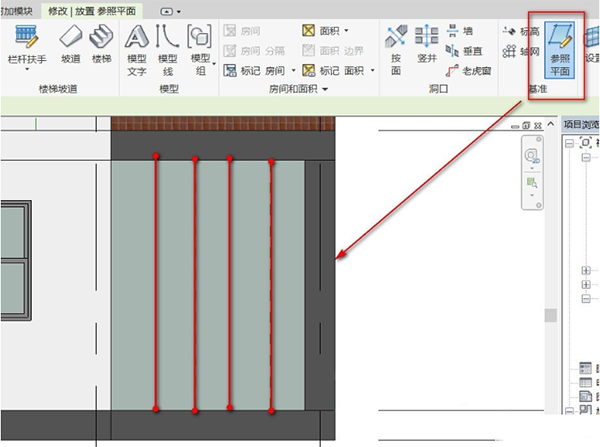Click the zoom region icon in navigation bar

(532, 183)
